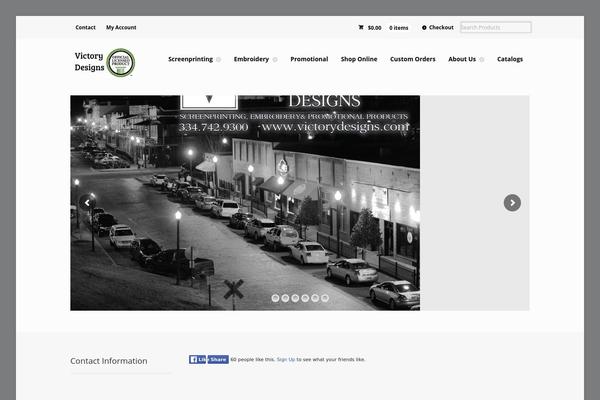Click the Checkout circle icon

pos(424,28)
